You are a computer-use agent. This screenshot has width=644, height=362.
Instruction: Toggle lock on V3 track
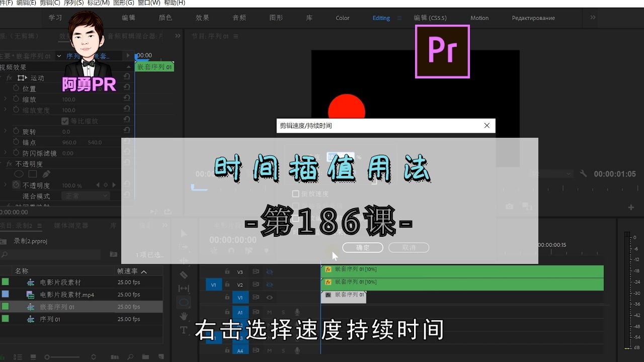pos(227,272)
